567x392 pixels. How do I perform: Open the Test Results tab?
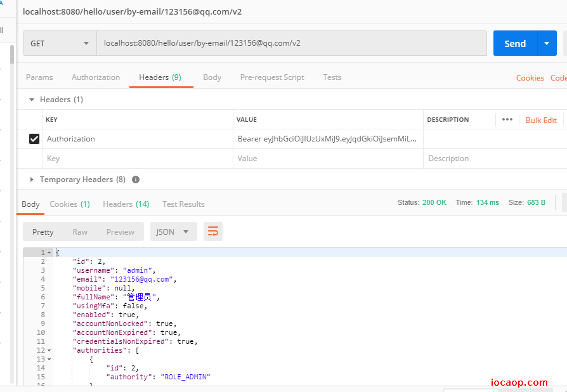click(183, 204)
